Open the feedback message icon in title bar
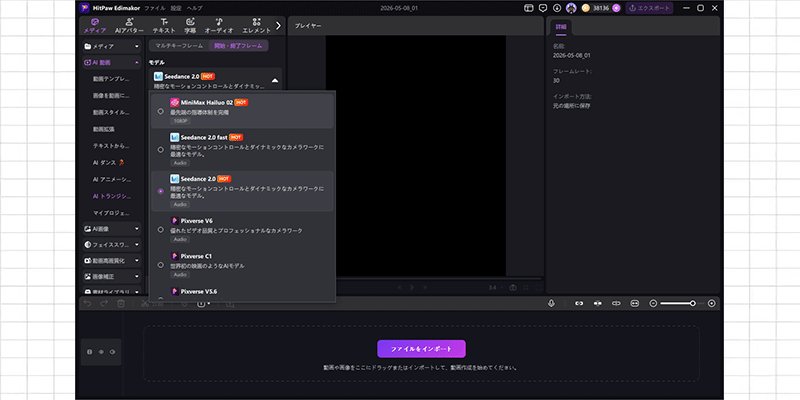 (543, 8)
